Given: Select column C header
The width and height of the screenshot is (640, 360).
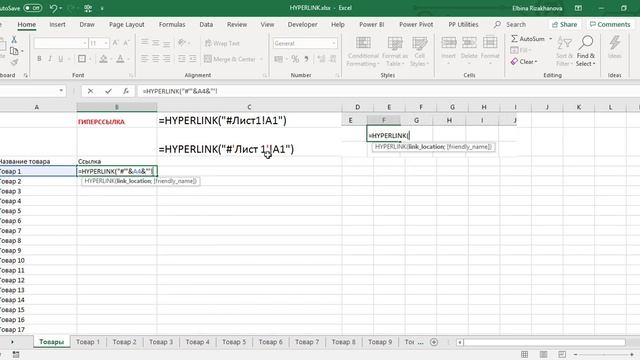Looking at the screenshot, I should click(x=249, y=107).
